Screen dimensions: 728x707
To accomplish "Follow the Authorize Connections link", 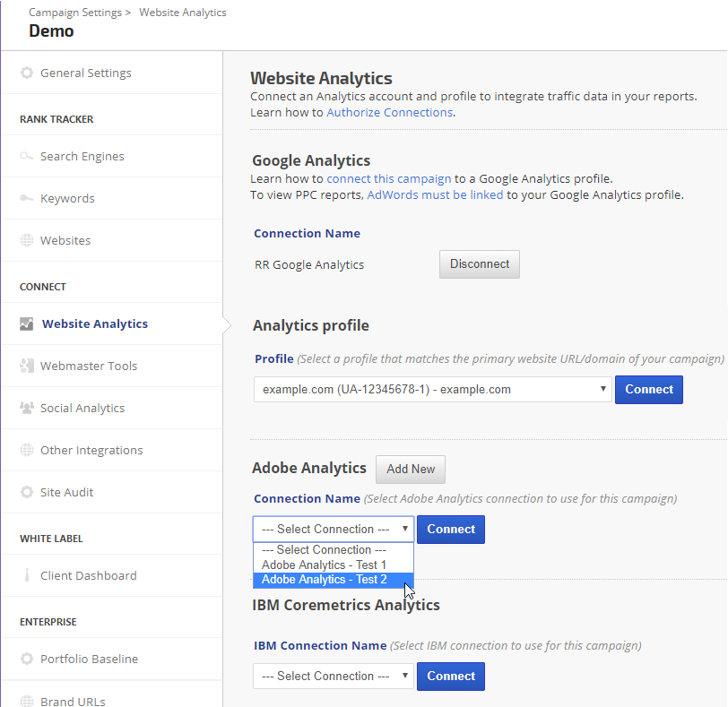I will coord(389,113).
